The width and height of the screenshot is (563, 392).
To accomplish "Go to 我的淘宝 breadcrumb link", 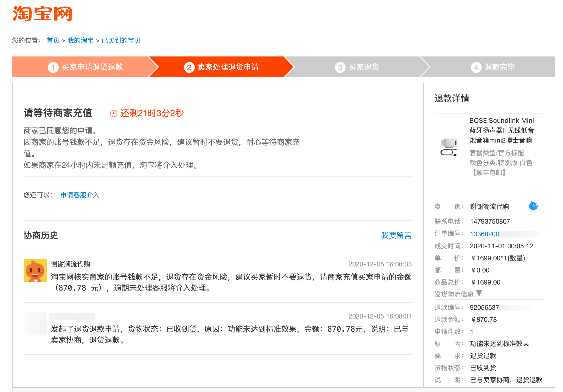I will (x=80, y=41).
